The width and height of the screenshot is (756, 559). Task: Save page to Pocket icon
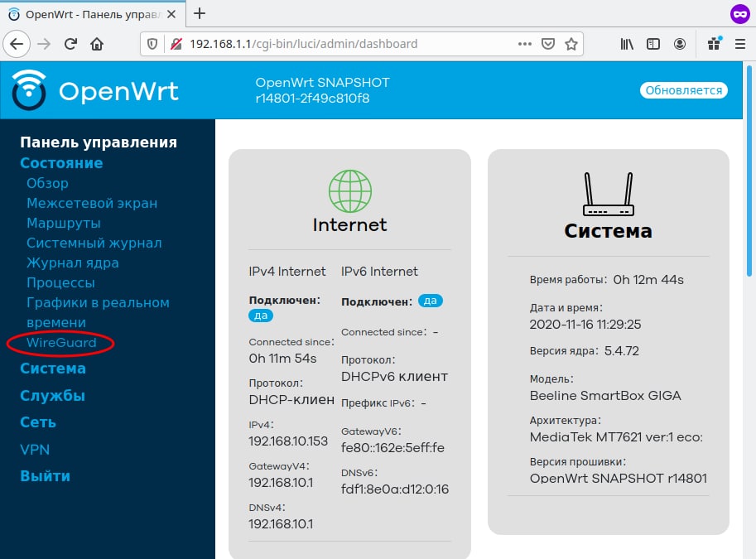point(547,44)
